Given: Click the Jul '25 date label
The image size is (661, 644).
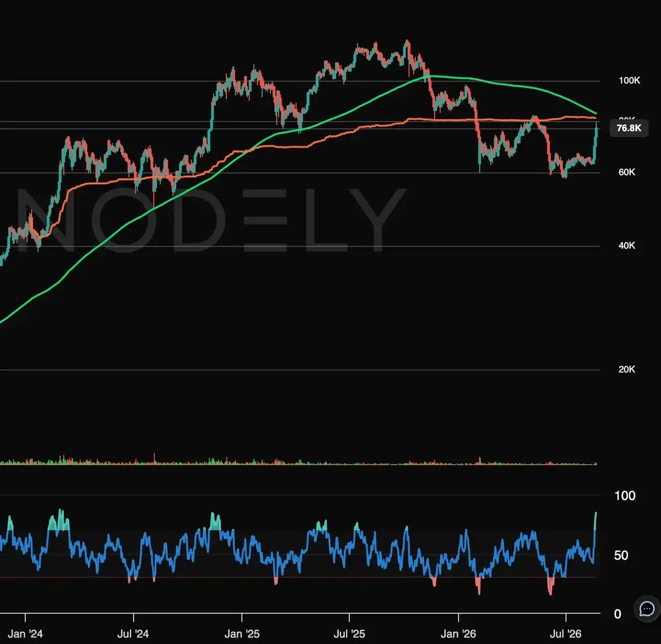Looking at the screenshot, I should pos(349,634).
